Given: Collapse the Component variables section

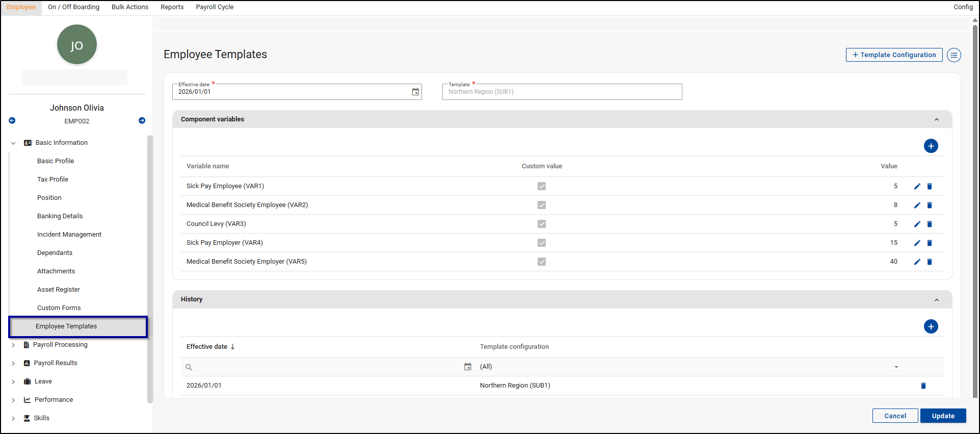Looking at the screenshot, I should [936, 119].
